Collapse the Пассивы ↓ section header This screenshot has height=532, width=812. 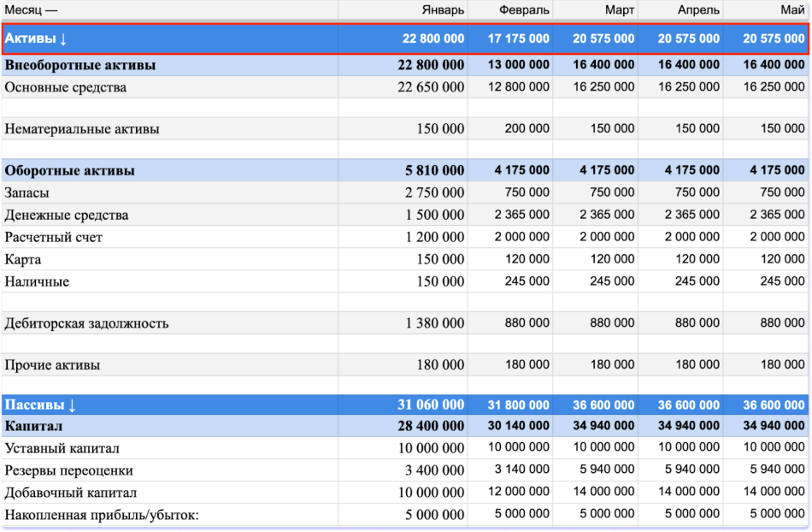(x=40, y=405)
